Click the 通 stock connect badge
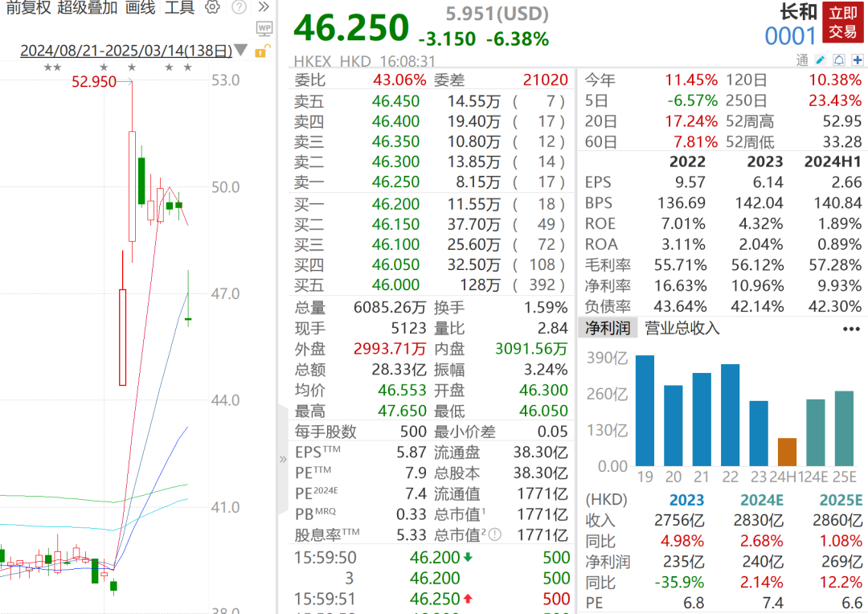Screen dimensions: 868x614 click(802, 60)
